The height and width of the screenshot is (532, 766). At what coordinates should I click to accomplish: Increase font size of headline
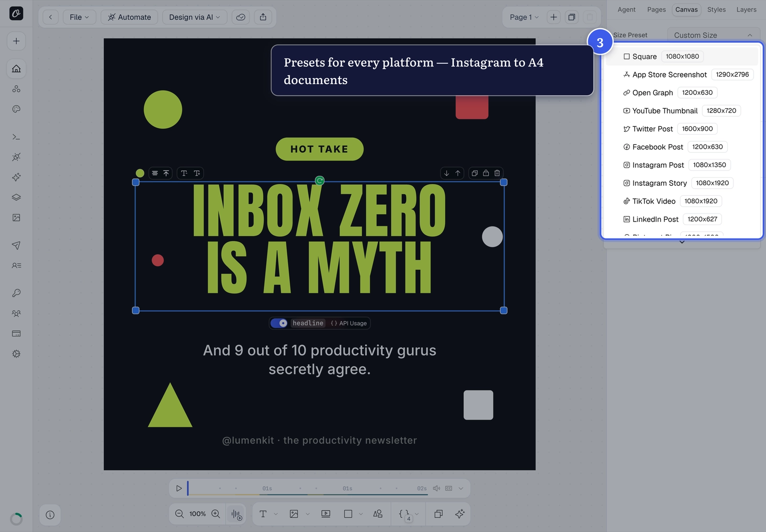click(197, 173)
